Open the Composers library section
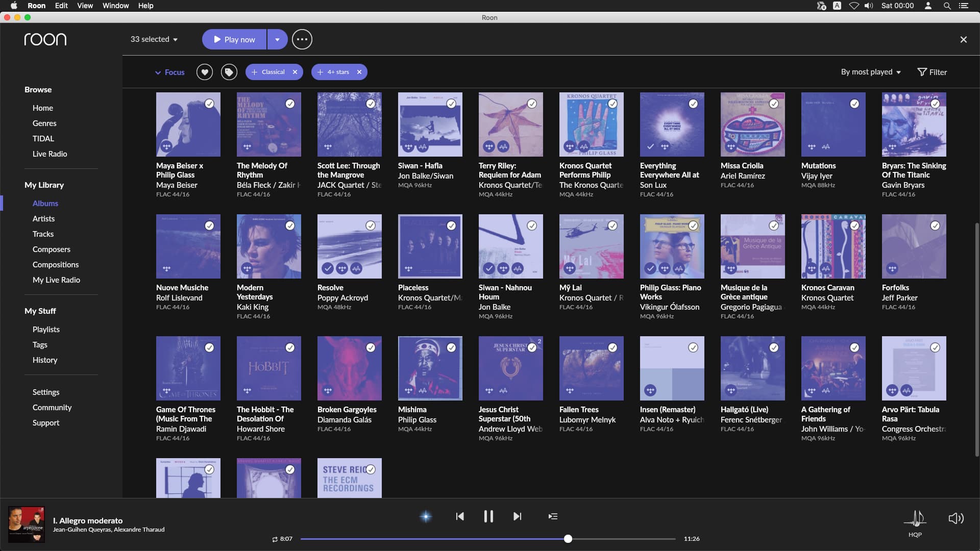 [52, 249]
